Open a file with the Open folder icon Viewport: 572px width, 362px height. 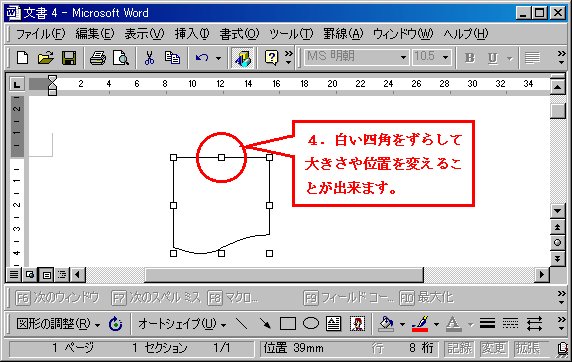click(46, 58)
